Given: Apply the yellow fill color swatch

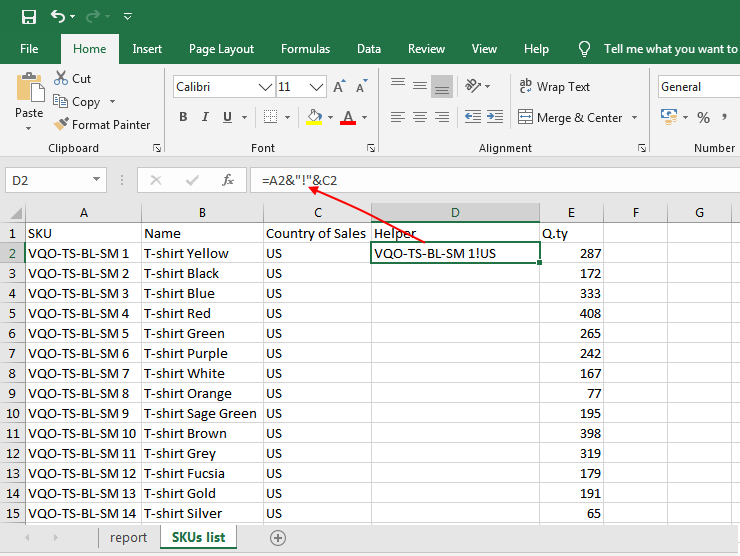Looking at the screenshot, I should 314,117.
